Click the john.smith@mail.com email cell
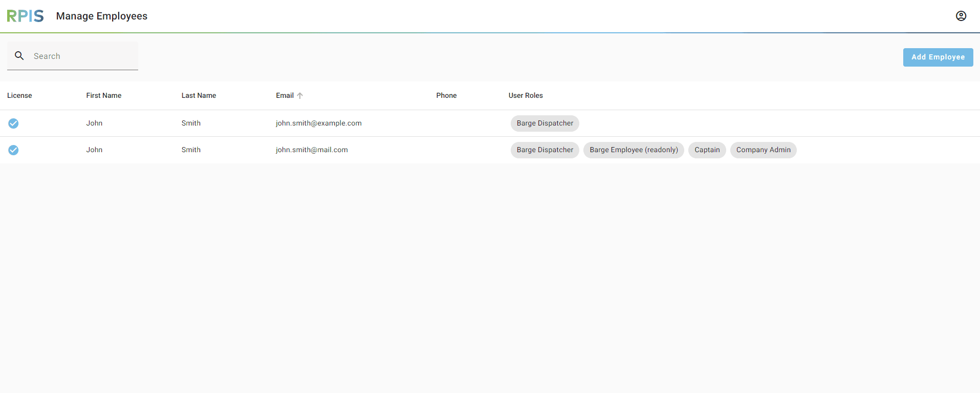The image size is (980, 393). click(x=312, y=150)
